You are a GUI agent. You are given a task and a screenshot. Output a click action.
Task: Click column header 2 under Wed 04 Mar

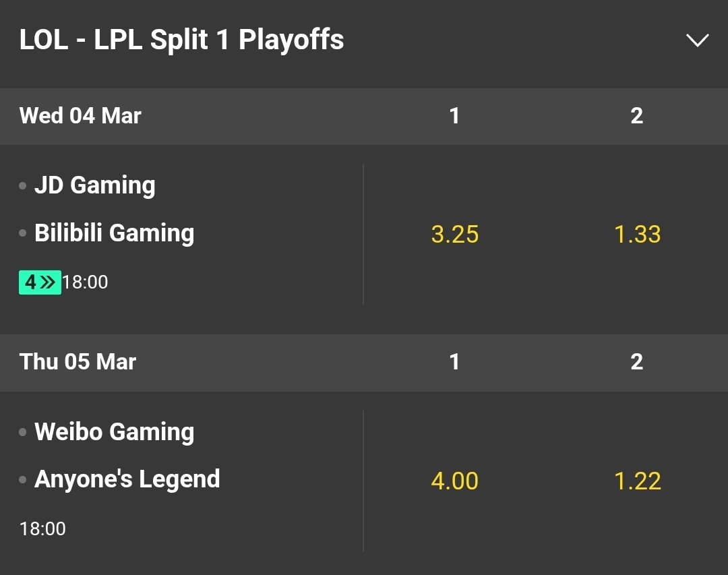pos(636,116)
